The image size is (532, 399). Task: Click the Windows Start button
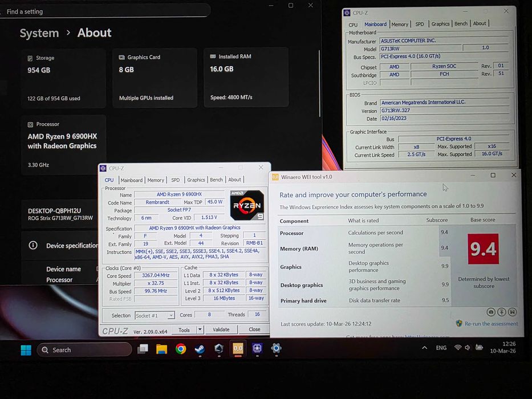[x=26, y=350]
